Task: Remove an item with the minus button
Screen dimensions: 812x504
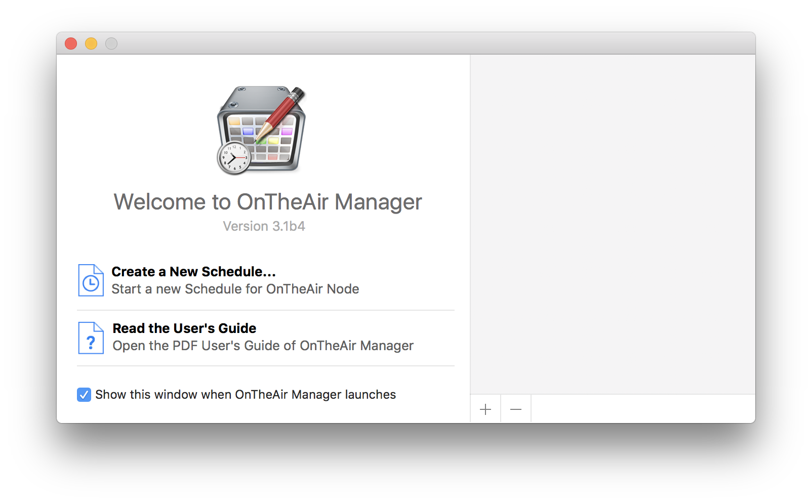Action: click(x=516, y=409)
